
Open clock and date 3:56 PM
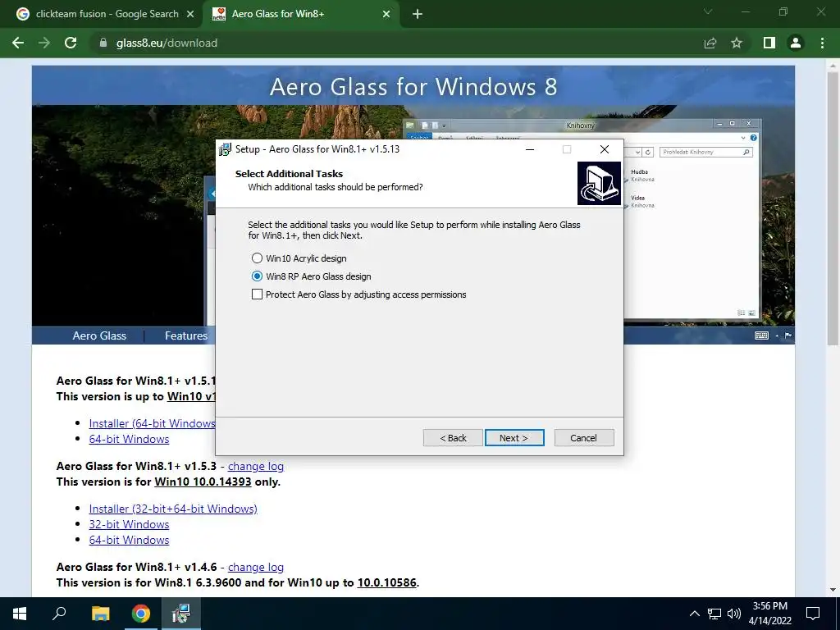click(x=769, y=614)
